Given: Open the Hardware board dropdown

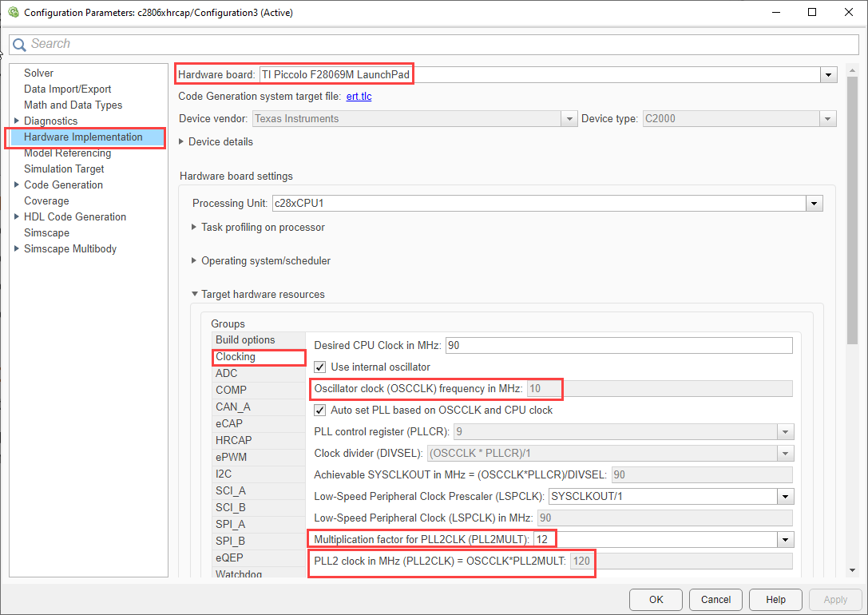Looking at the screenshot, I should (x=828, y=74).
